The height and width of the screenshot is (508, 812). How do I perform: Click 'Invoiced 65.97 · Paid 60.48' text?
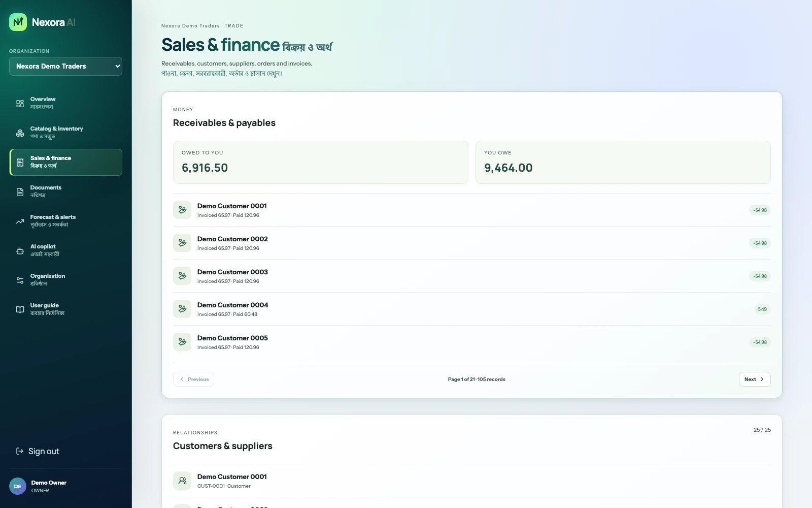point(227,314)
